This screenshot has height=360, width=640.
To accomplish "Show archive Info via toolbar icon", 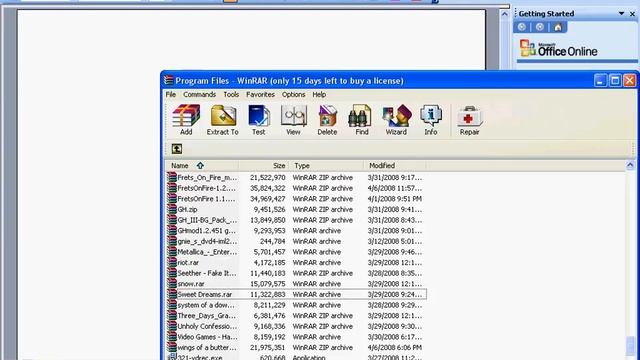I will 431,120.
